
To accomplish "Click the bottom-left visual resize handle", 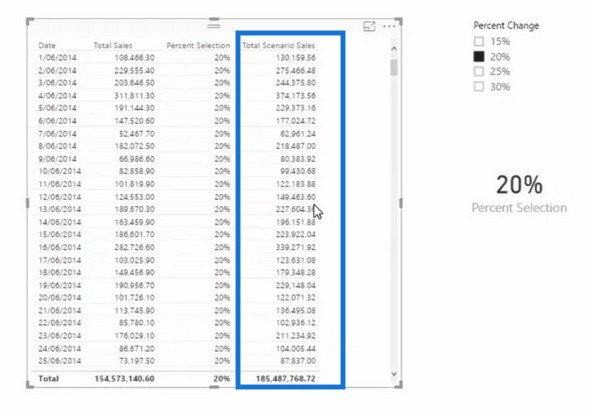I will pos(30,385).
